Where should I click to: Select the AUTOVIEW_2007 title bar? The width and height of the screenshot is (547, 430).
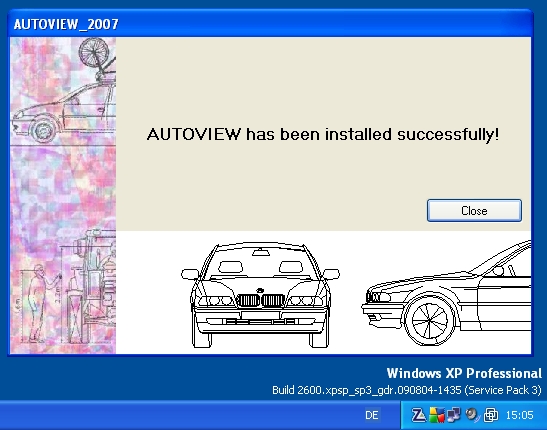click(x=270, y=24)
